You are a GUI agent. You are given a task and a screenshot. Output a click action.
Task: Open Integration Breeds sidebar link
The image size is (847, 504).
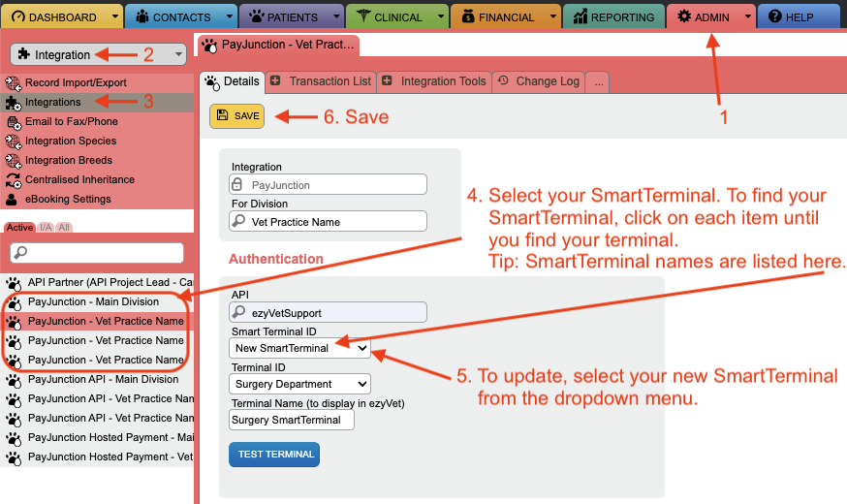click(x=69, y=161)
